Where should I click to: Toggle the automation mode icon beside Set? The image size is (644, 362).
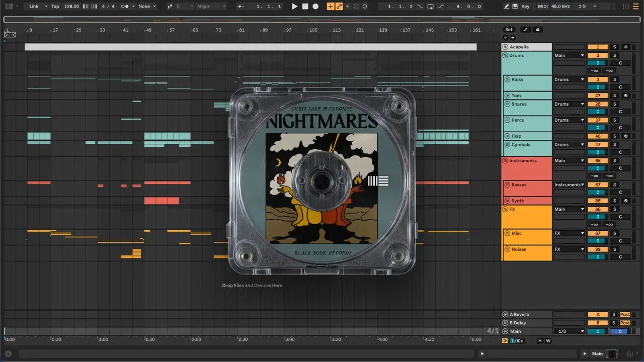pos(525,30)
